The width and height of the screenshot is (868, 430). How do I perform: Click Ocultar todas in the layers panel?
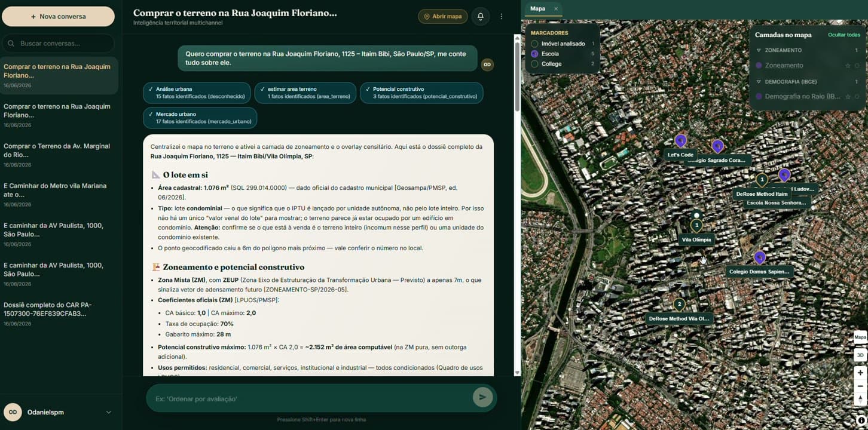tap(844, 35)
